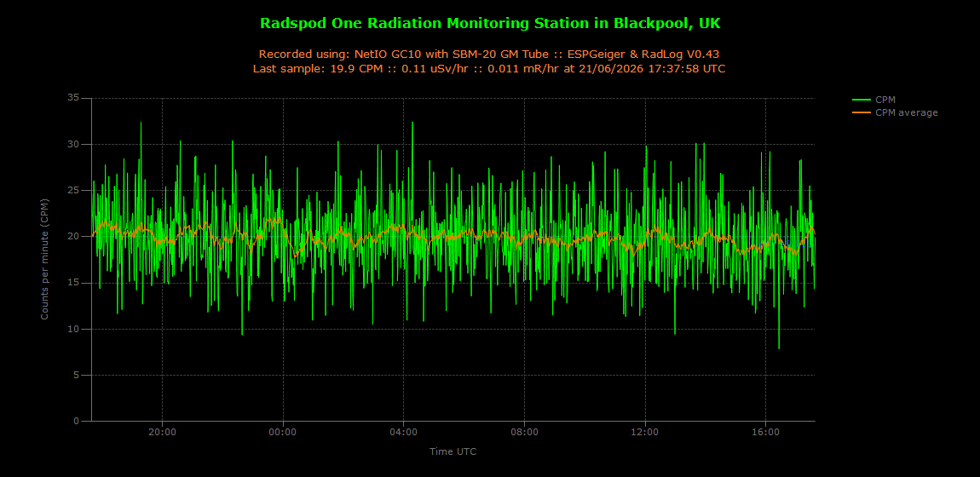Click the 0 value on the y-axis
This screenshot has width=980, height=477.
pyautogui.click(x=78, y=422)
